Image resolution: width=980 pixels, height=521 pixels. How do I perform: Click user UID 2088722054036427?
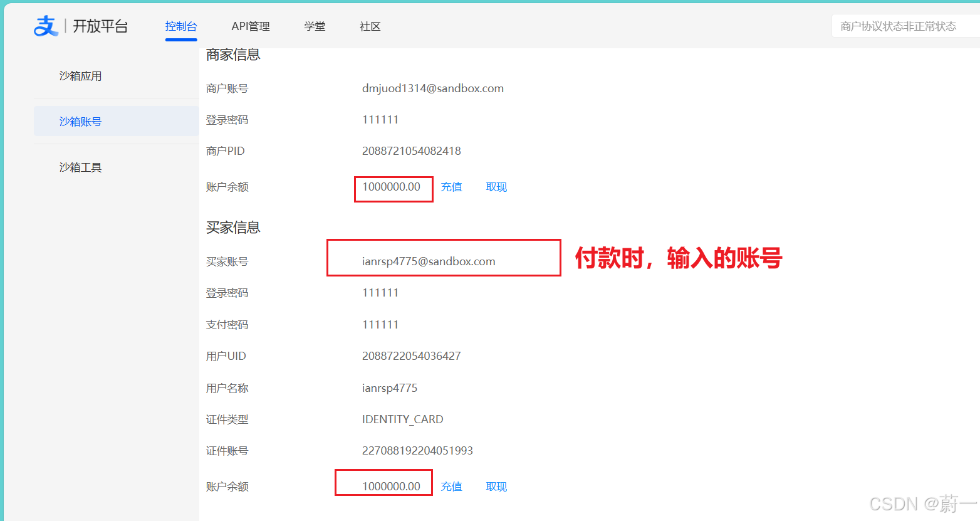pyautogui.click(x=412, y=356)
